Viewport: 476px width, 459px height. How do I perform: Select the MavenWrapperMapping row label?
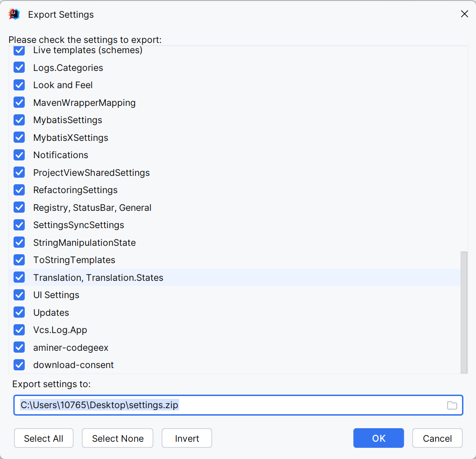(x=84, y=103)
